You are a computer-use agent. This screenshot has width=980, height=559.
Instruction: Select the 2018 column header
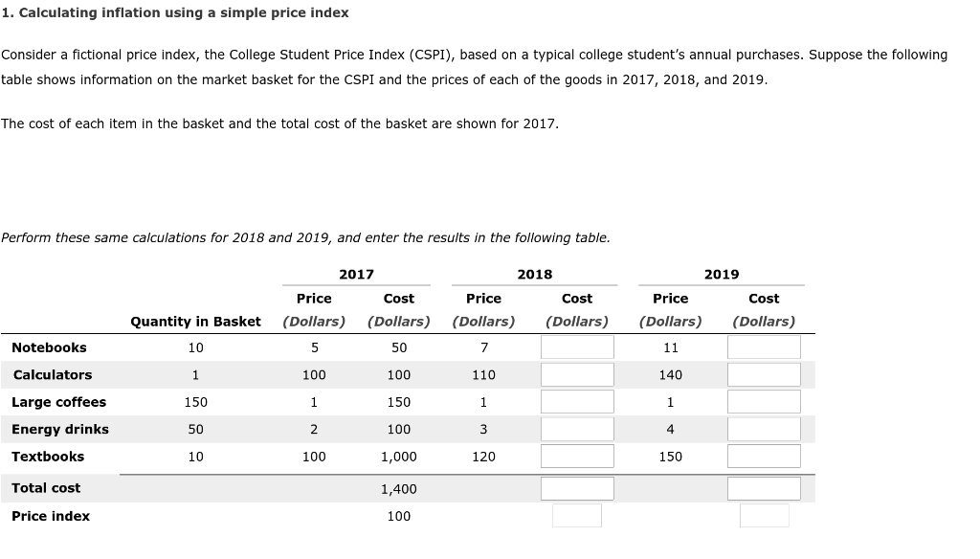click(x=533, y=274)
